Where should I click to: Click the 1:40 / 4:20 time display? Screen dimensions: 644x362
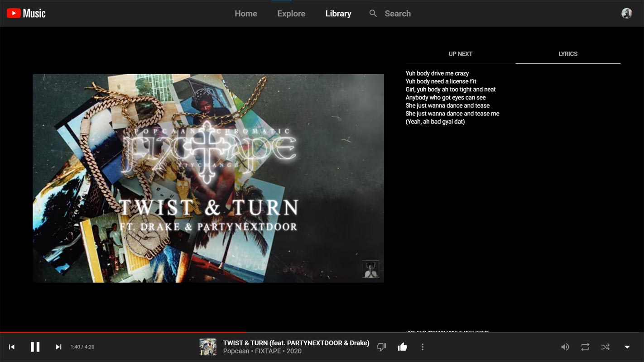[x=82, y=347]
